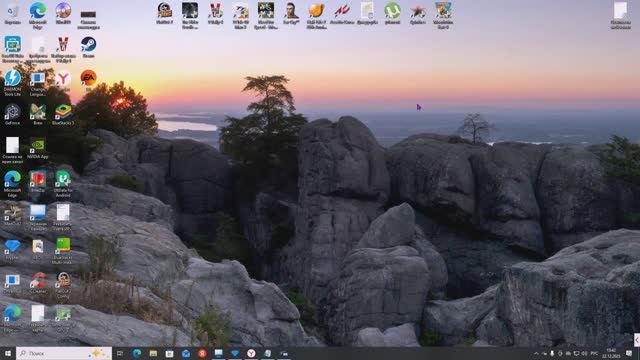This screenshot has width=640, height=360.
Task: Open the notification center icon
Action: [629, 353]
